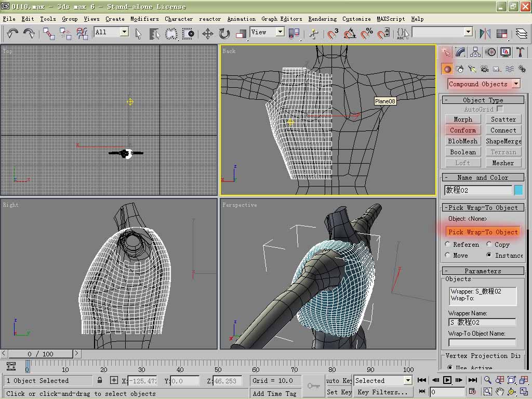Open the MAXScript menu
This screenshot has width=532, height=399.
tap(391, 19)
